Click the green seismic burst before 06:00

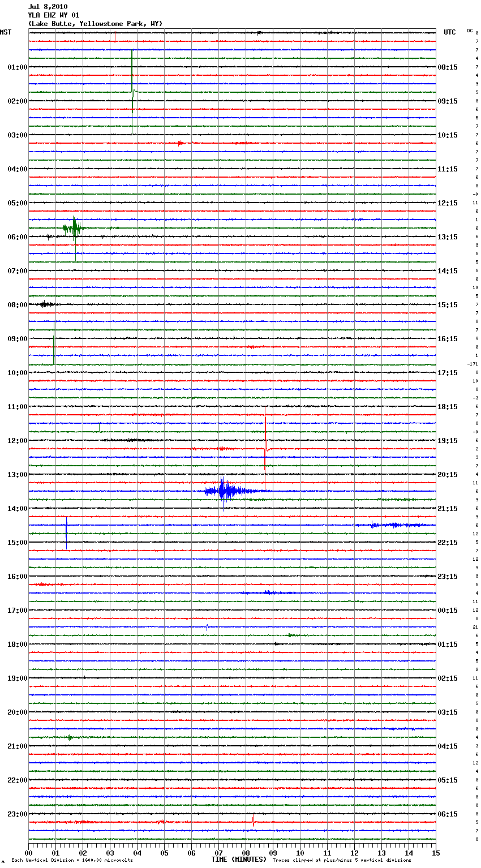[x=72, y=228]
